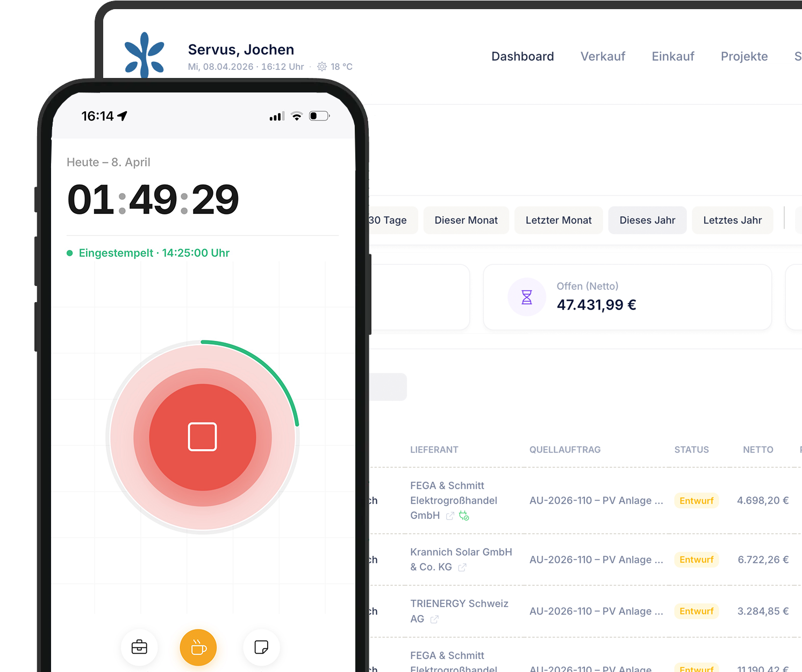Tap the briefcase icon button
This screenshot has height=672, width=802.
tap(139, 647)
